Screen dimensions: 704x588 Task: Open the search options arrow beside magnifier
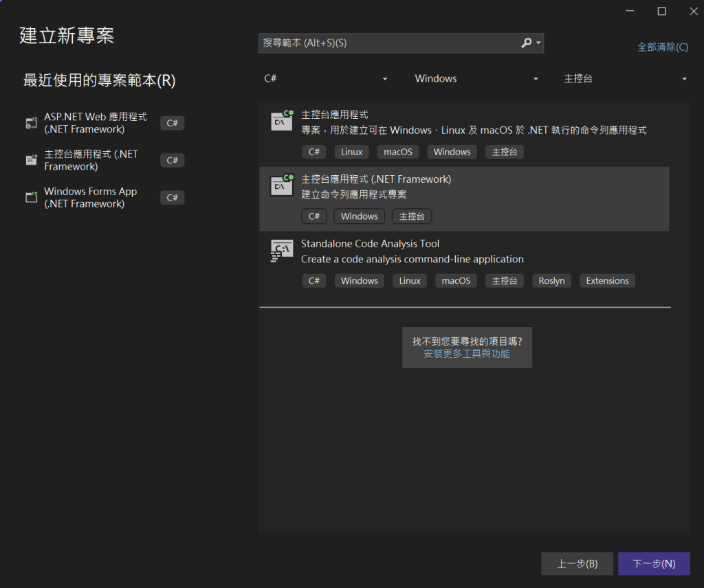tap(538, 43)
